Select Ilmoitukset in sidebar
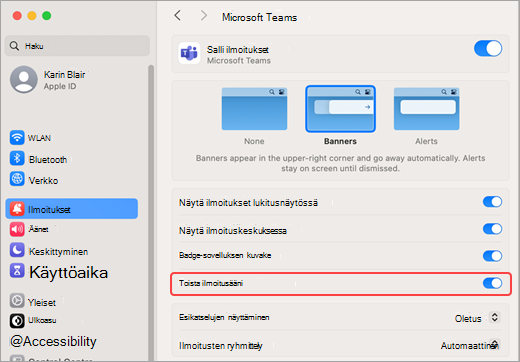The height and width of the screenshot is (362, 520). pos(72,209)
